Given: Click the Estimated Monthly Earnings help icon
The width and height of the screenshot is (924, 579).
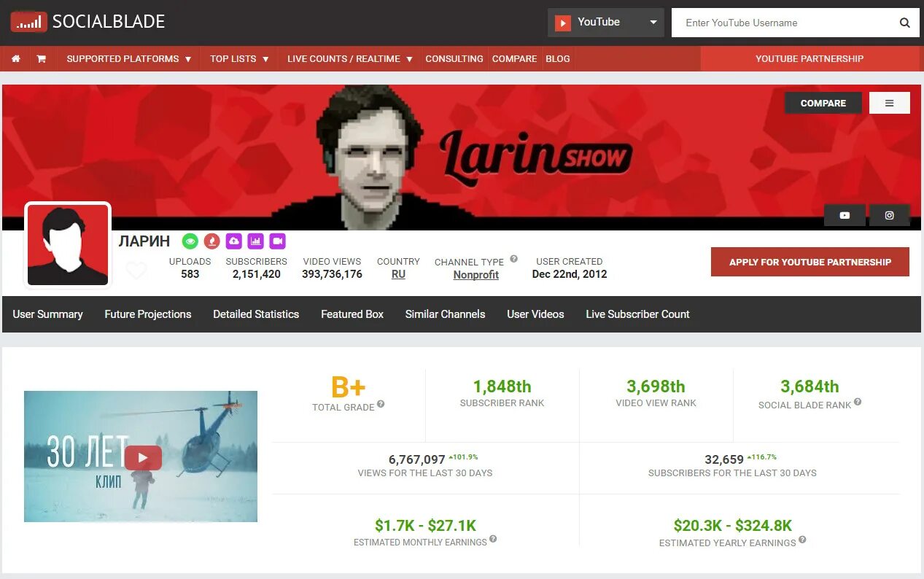Looking at the screenshot, I should click(x=493, y=539).
